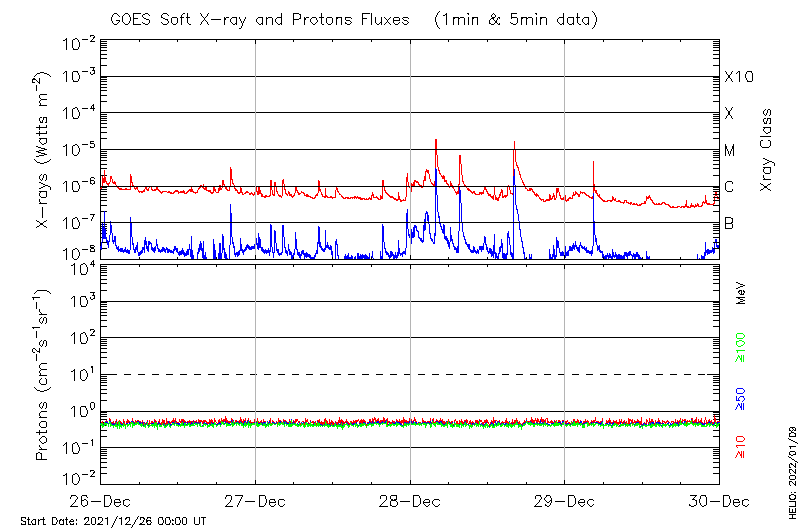Click the 28-Dec date axis label

(x=410, y=501)
